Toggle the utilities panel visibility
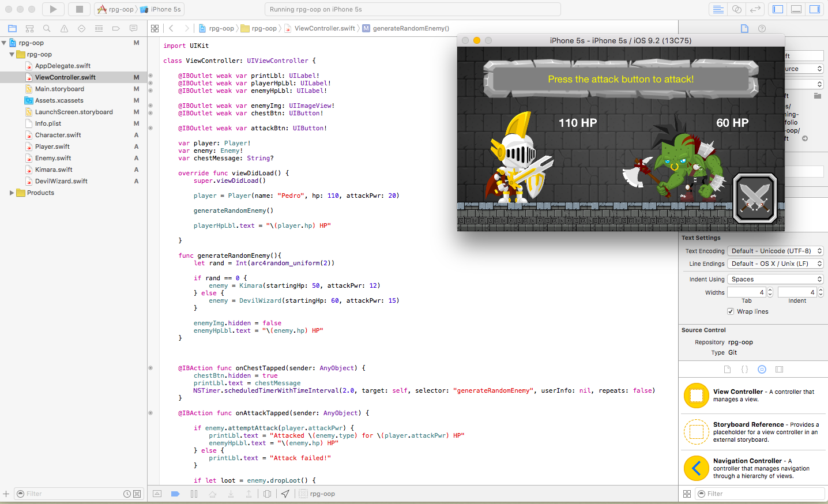Image resolution: width=828 pixels, height=504 pixels. (x=815, y=9)
